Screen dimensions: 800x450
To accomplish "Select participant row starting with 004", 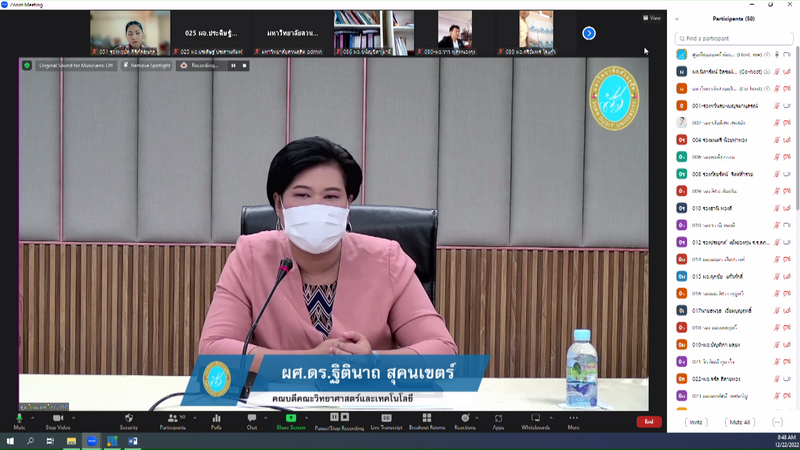I will click(x=734, y=140).
